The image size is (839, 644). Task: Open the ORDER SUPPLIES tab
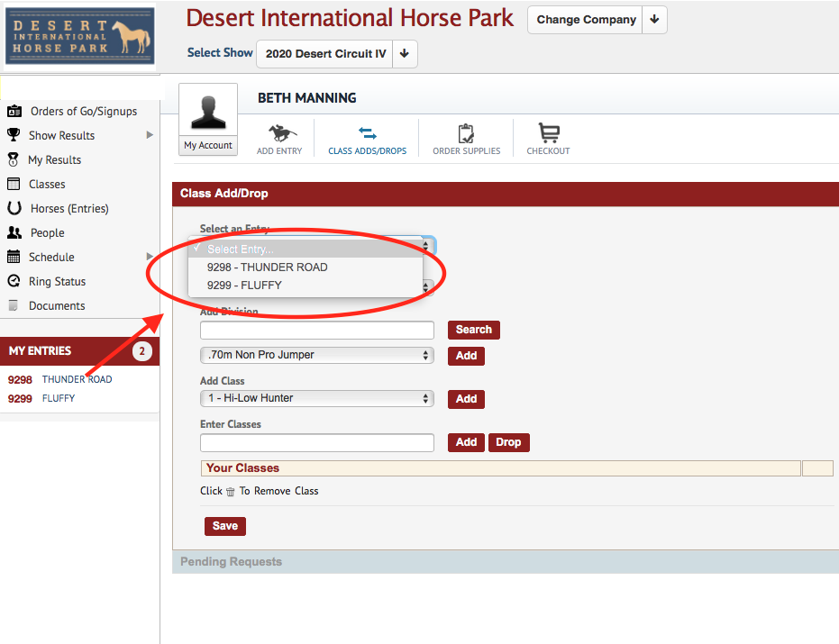(x=467, y=150)
